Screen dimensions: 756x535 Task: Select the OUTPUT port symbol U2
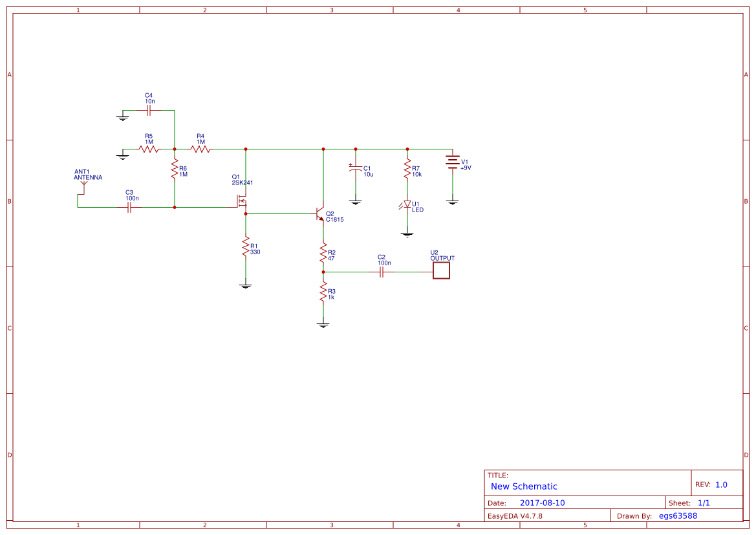click(x=440, y=270)
